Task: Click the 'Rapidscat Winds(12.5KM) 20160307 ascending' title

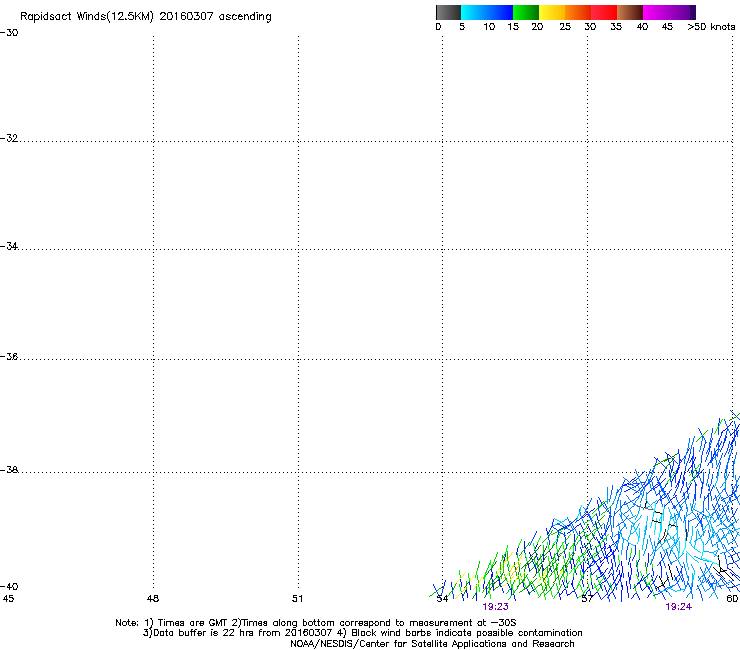Action: (146, 17)
